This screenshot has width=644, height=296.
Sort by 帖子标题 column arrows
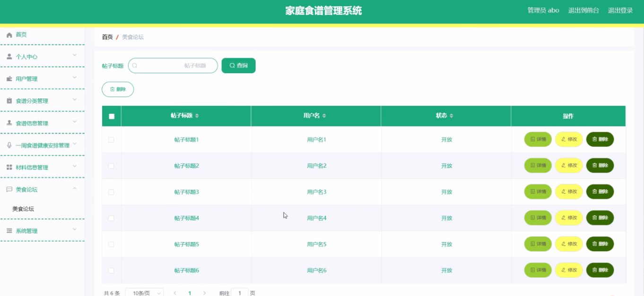197,116
